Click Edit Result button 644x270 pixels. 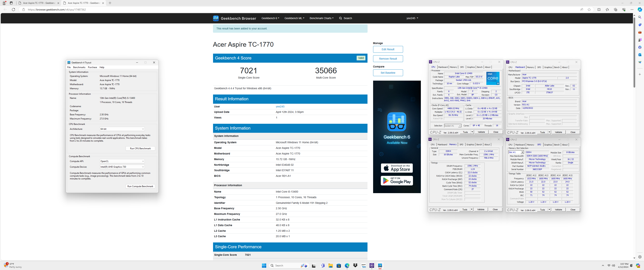click(x=388, y=49)
